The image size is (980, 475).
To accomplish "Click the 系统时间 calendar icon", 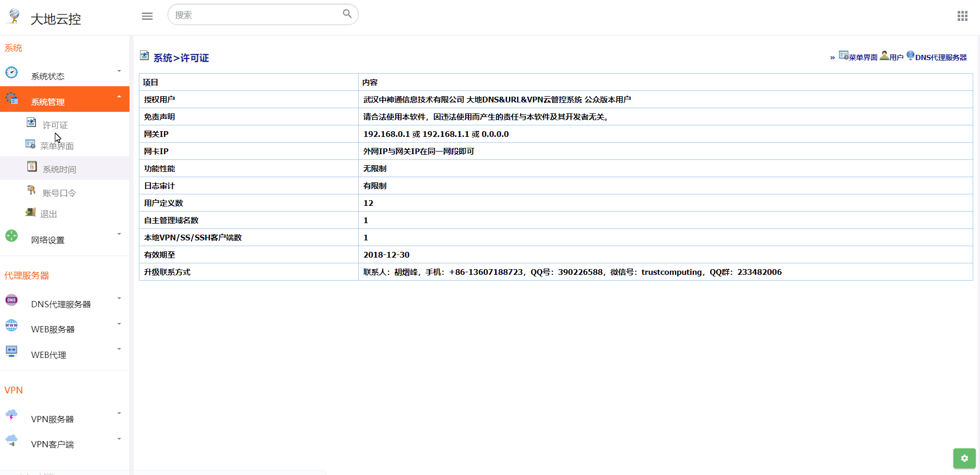I will coord(32,166).
